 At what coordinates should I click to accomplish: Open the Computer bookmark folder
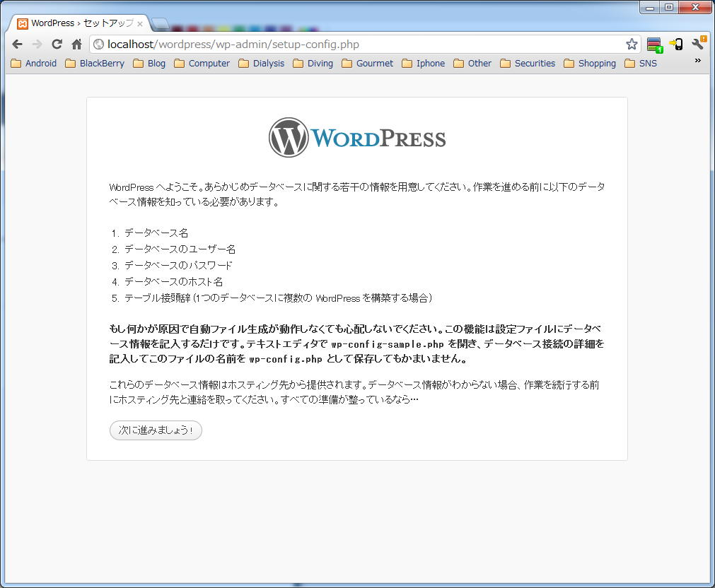202,64
